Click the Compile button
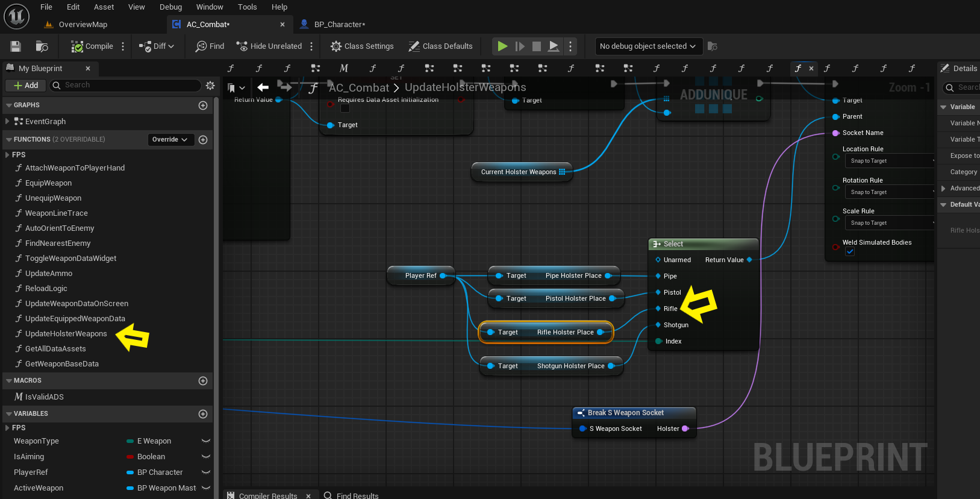 coord(92,46)
